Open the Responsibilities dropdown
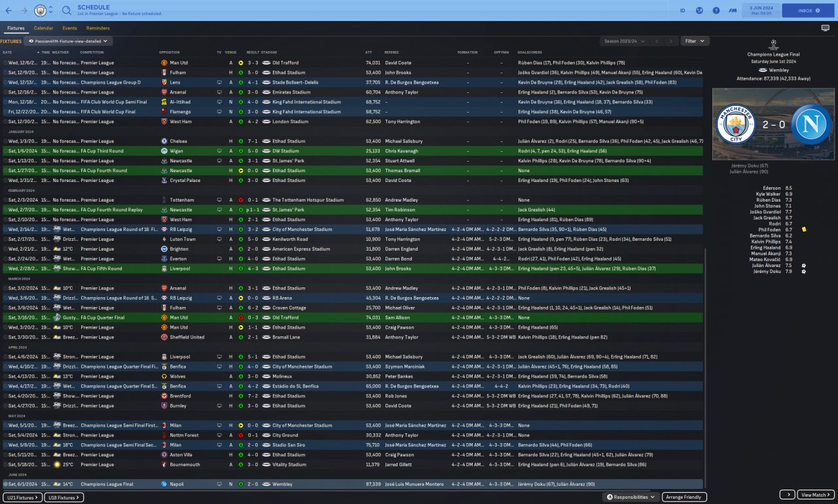Screen dimensions: 838x504 click(x=630, y=497)
